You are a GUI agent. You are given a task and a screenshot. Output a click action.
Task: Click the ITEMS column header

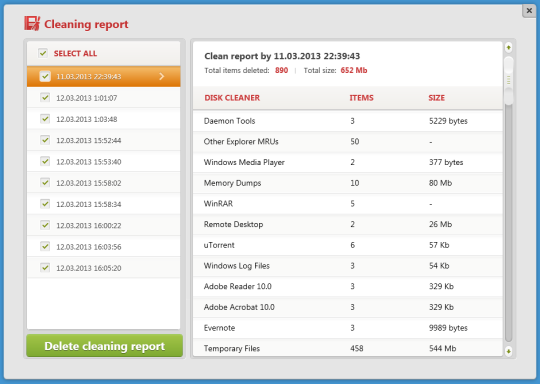point(361,98)
